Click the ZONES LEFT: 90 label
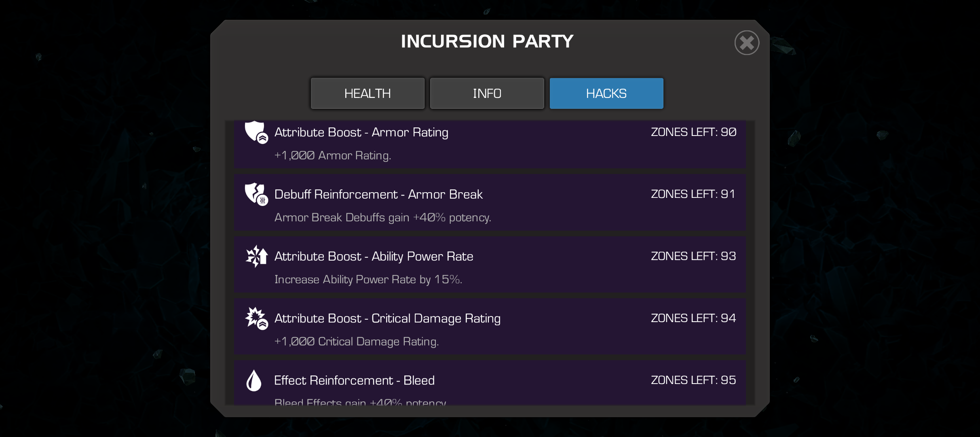980x437 pixels. point(693,132)
